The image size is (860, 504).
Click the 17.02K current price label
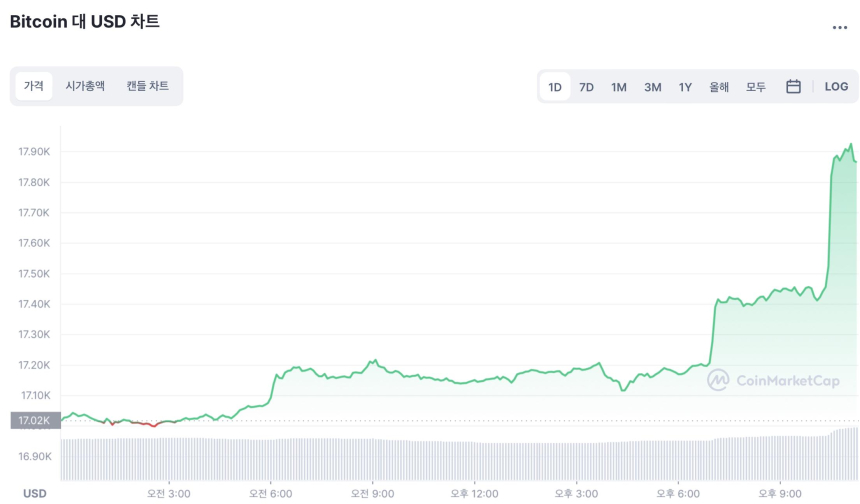pos(34,421)
